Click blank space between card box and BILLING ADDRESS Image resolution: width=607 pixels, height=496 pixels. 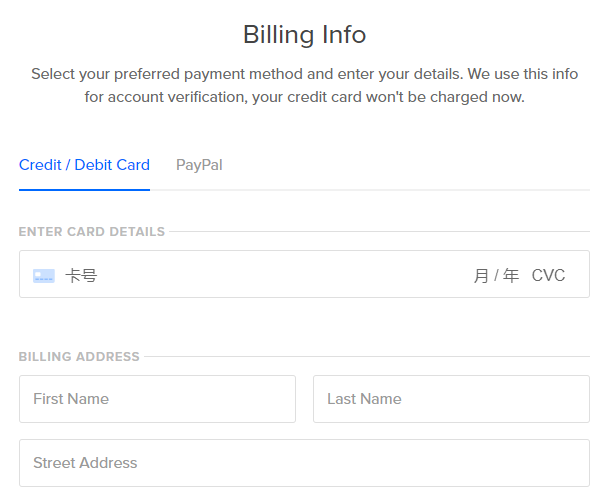[304, 324]
